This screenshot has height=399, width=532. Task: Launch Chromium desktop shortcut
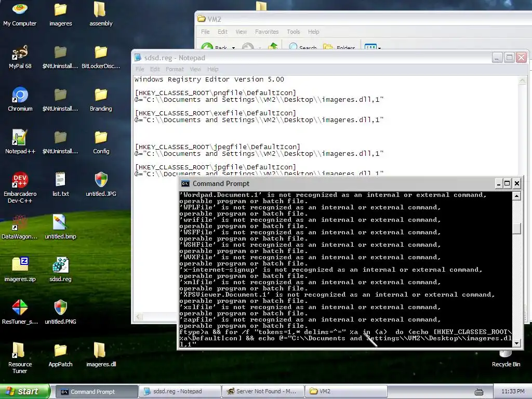click(x=20, y=99)
